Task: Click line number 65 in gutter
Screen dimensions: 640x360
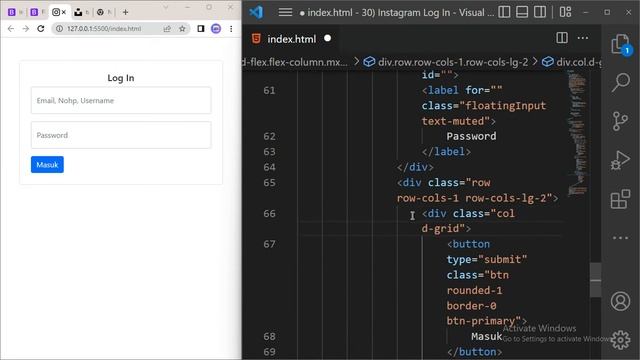Action: pyautogui.click(x=269, y=182)
